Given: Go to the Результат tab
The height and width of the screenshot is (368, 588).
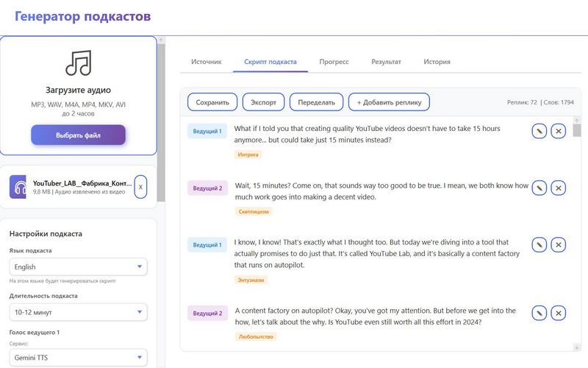Looking at the screenshot, I should point(386,62).
